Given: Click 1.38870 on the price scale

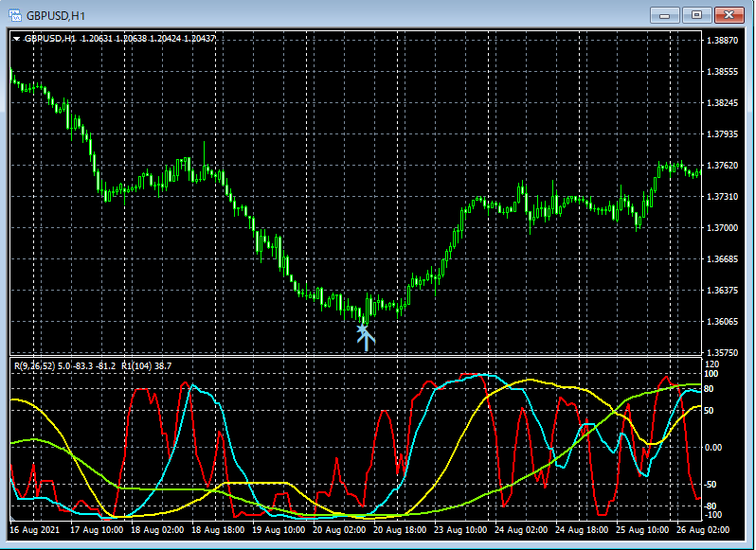Looking at the screenshot, I should [x=723, y=41].
